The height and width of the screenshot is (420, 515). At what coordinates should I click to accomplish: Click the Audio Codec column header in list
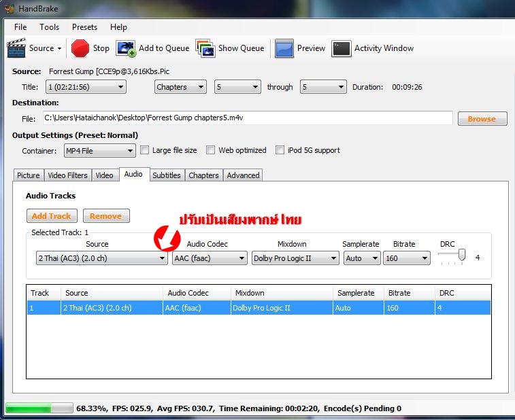197,293
